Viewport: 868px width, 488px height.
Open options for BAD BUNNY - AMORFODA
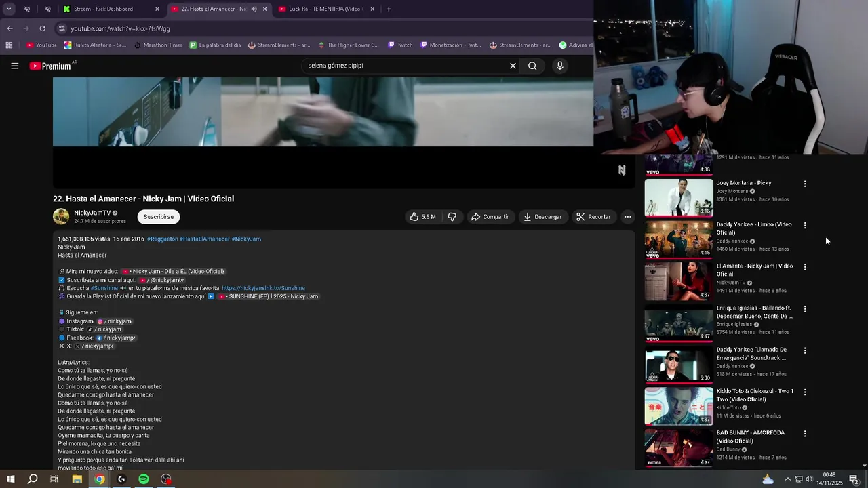click(805, 434)
